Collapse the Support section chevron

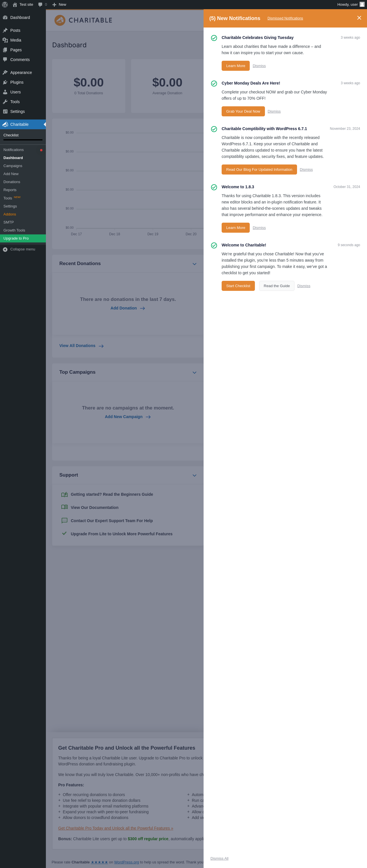(194, 475)
